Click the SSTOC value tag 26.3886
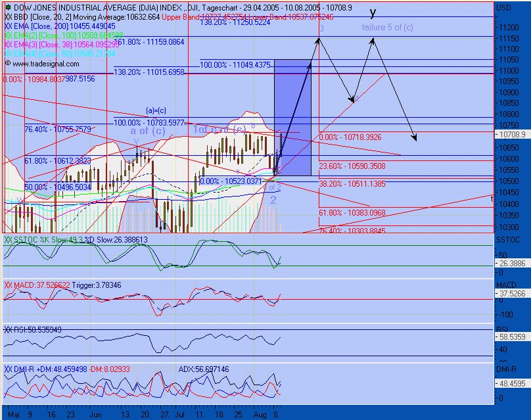Viewport: 531px width, 420px height. click(x=513, y=264)
